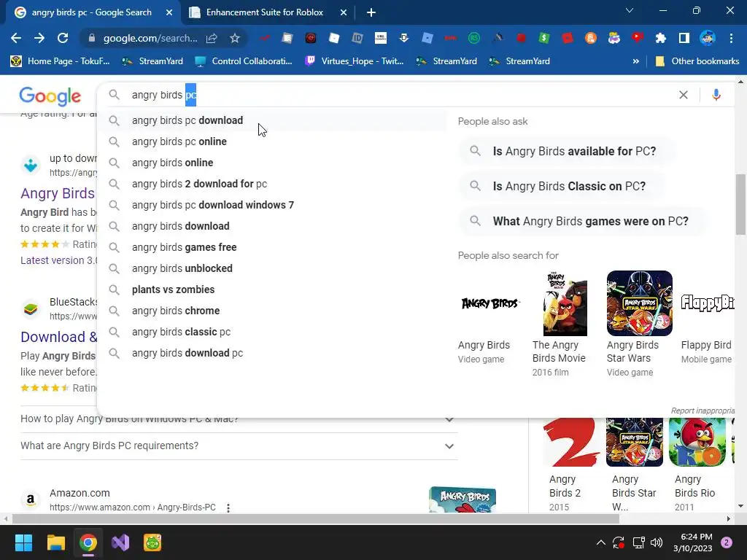Ask What Angry Birds games were on PC?
Screen dimensions: 747x560
click(x=583, y=222)
